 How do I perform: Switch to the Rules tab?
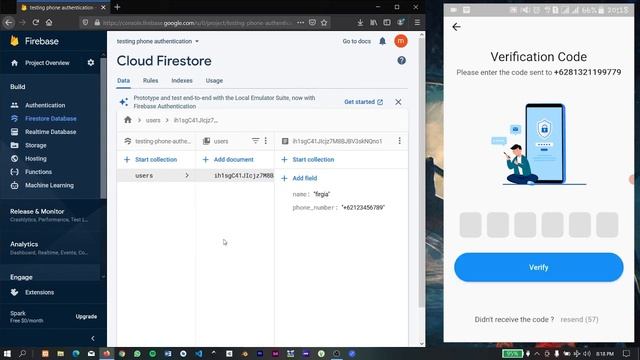click(150, 81)
